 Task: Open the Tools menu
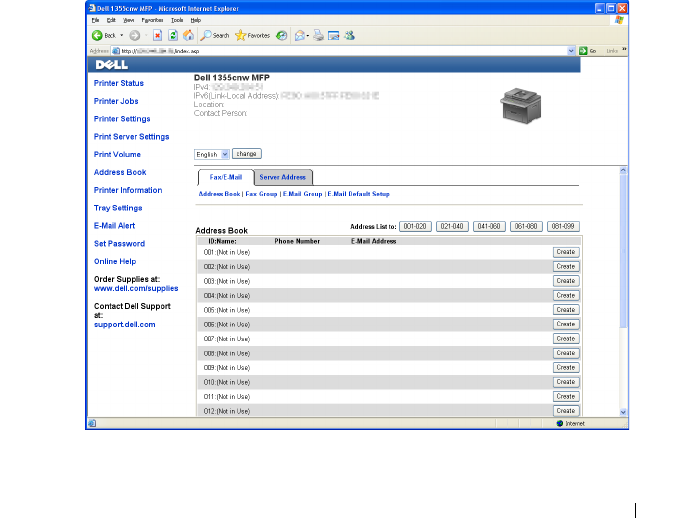[177, 20]
